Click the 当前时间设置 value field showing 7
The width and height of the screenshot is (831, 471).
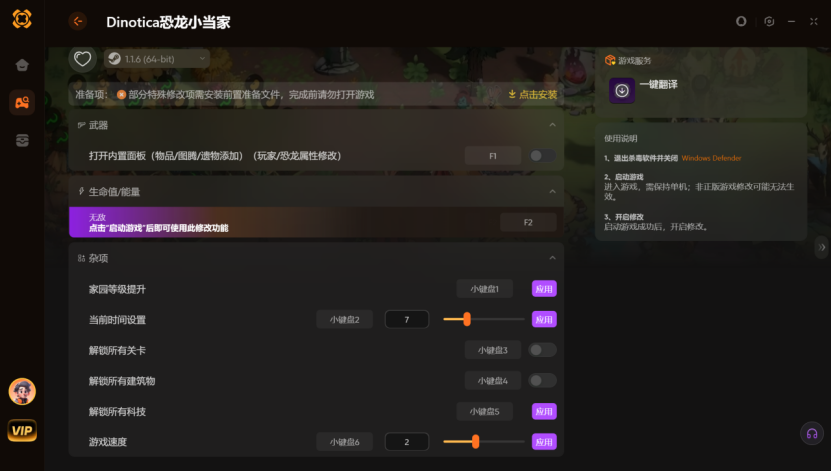(406, 319)
